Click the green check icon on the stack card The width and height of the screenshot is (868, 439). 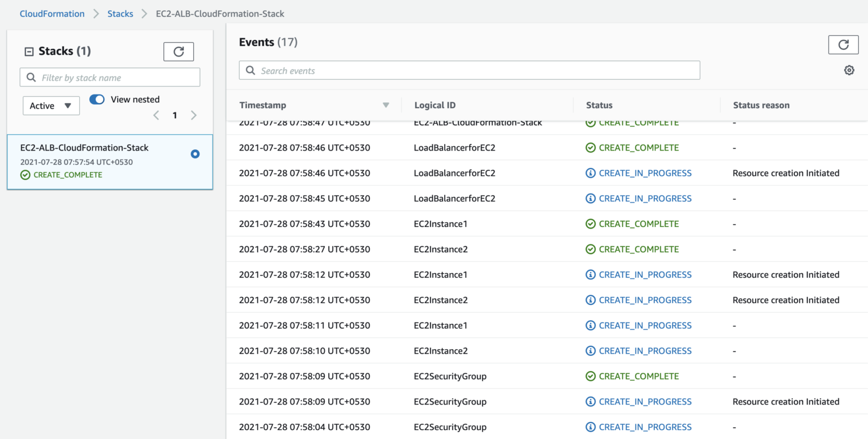coord(25,175)
